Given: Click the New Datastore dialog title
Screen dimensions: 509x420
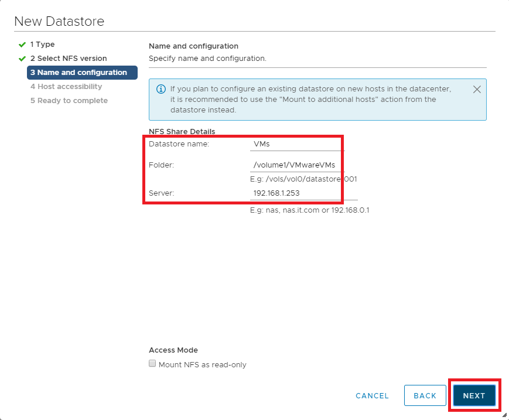Looking at the screenshot, I should click(x=59, y=22).
